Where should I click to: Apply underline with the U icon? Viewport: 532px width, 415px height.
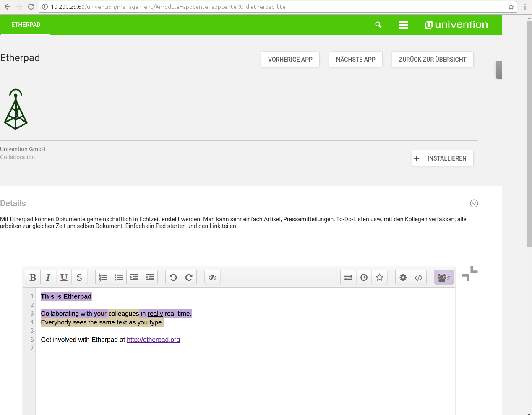(x=64, y=278)
